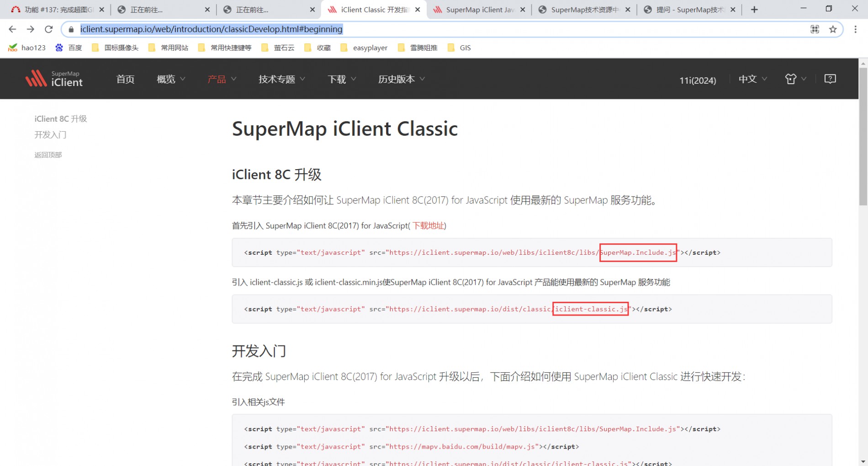Go to 首页 in the navbar
Viewport: 868px width, 466px height.
pos(125,79)
